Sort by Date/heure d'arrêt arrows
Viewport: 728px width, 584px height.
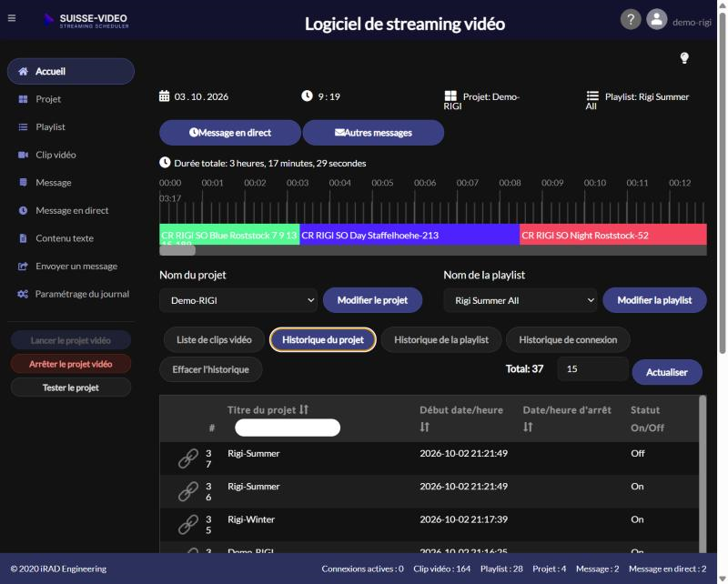[528, 427]
